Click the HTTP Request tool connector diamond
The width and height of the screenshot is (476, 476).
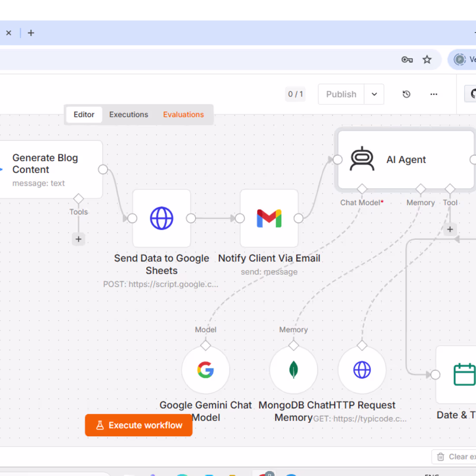pos(362,345)
